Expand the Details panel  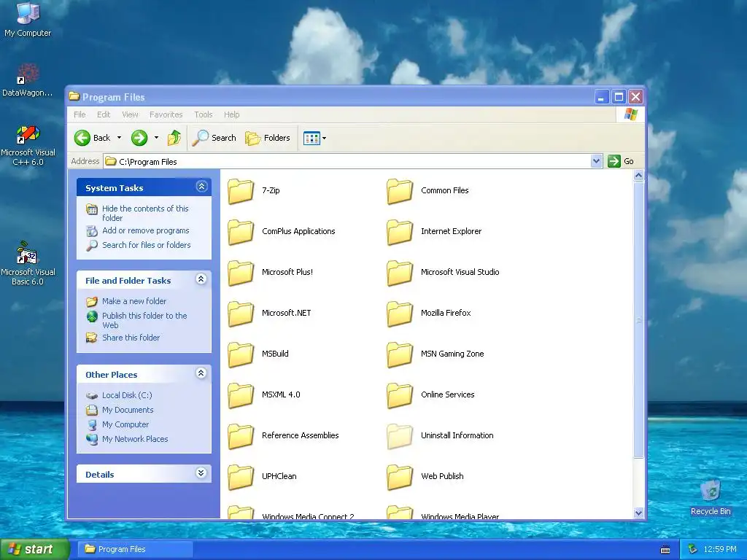[201, 472]
